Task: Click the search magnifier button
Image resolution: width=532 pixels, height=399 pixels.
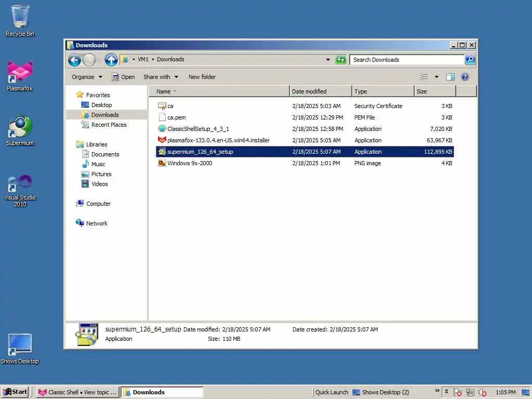Action: pos(470,60)
